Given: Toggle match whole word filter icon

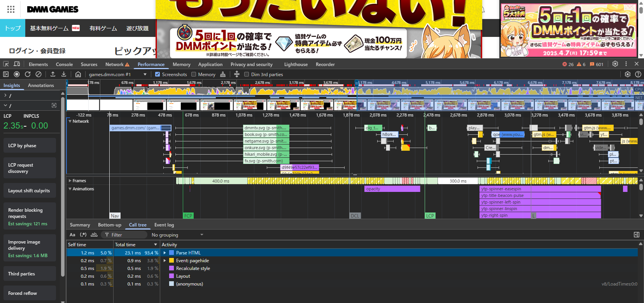Looking at the screenshot, I should [94, 235].
